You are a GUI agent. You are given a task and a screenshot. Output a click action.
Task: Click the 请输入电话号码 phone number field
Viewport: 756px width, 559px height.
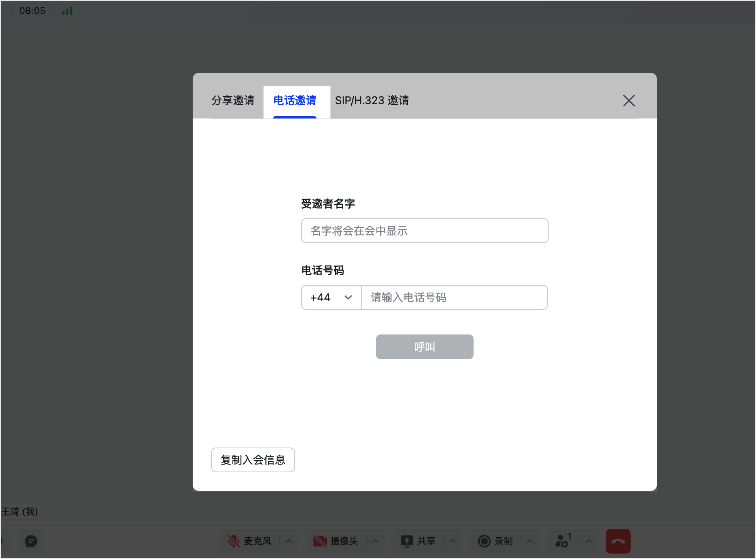click(x=455, y=297)
